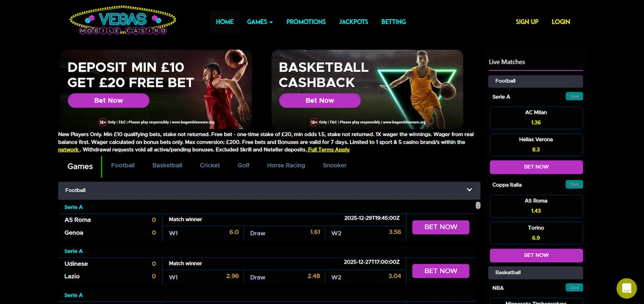The height and width of the screenshot is (304, 644).
Task: Open the PROMOTIONS page
Action: pyautogui.click(x=306, y=21)
